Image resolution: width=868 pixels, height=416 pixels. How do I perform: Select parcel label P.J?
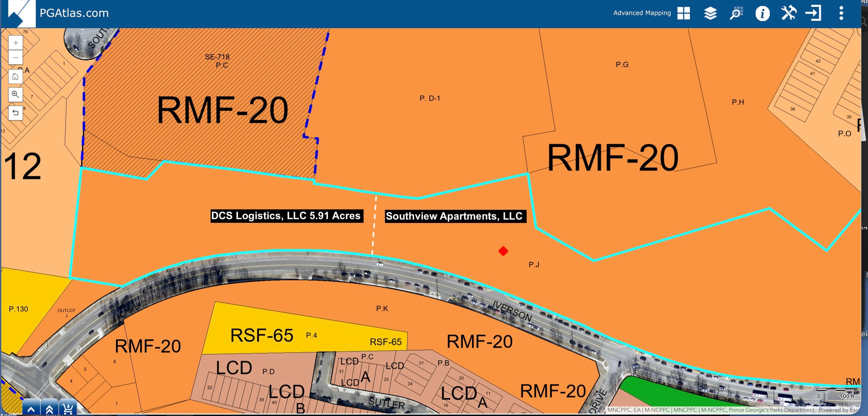[x=534, y=265]
